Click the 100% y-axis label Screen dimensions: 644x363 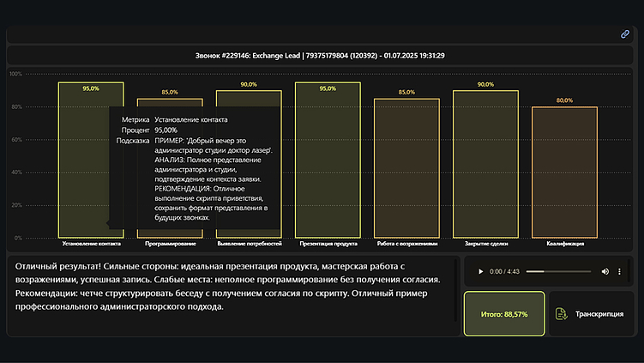coord(15,74)
